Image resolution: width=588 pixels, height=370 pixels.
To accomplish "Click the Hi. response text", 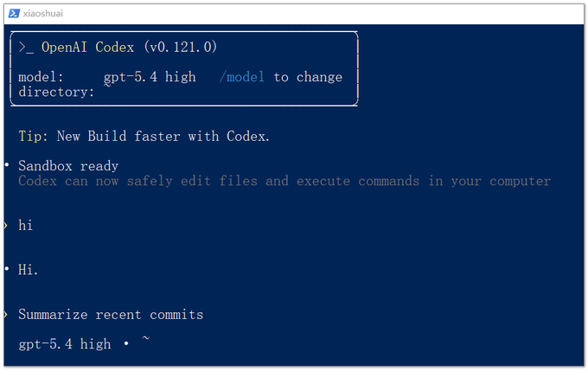I will tap(29, 270).
